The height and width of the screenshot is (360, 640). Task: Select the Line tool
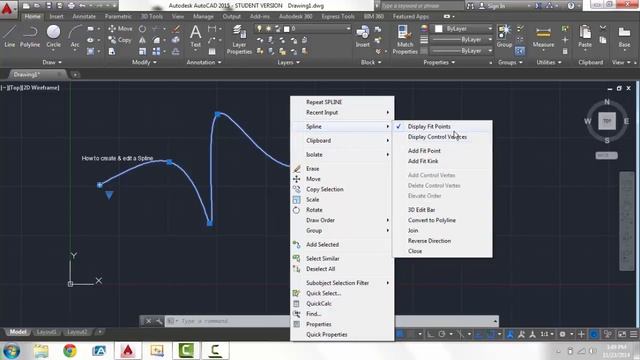click(x=10, y=36)
